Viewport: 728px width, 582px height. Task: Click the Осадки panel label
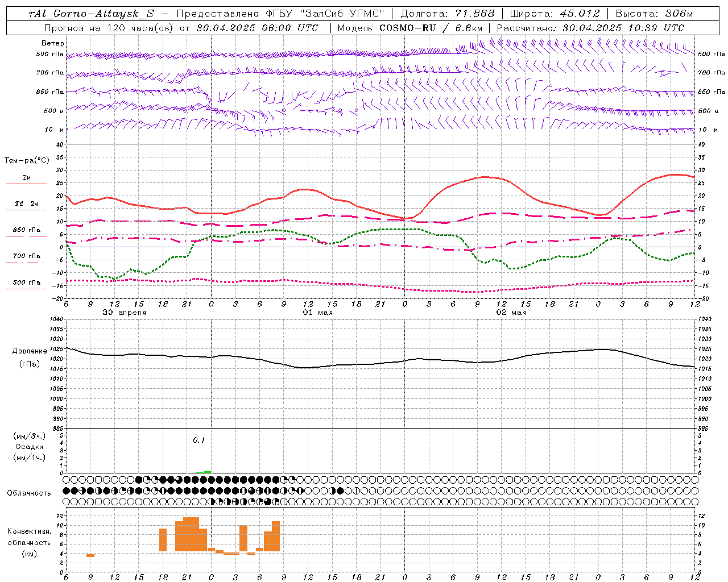click(x=30, y=447)
